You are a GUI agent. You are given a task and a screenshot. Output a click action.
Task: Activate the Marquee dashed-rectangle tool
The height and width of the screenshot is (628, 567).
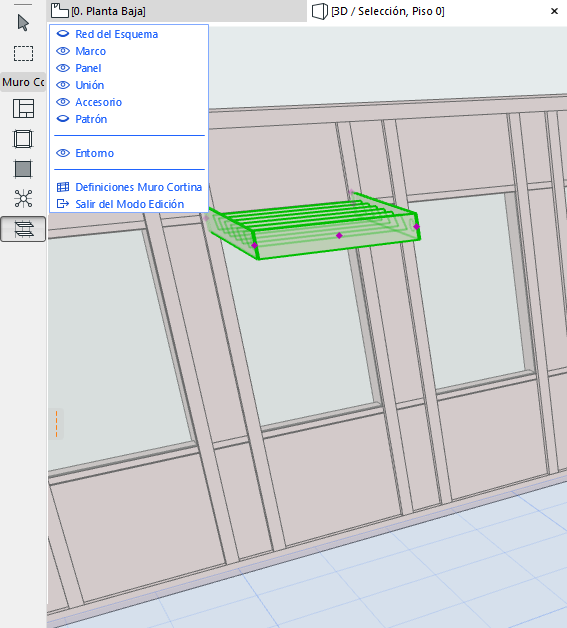[23, 53]
